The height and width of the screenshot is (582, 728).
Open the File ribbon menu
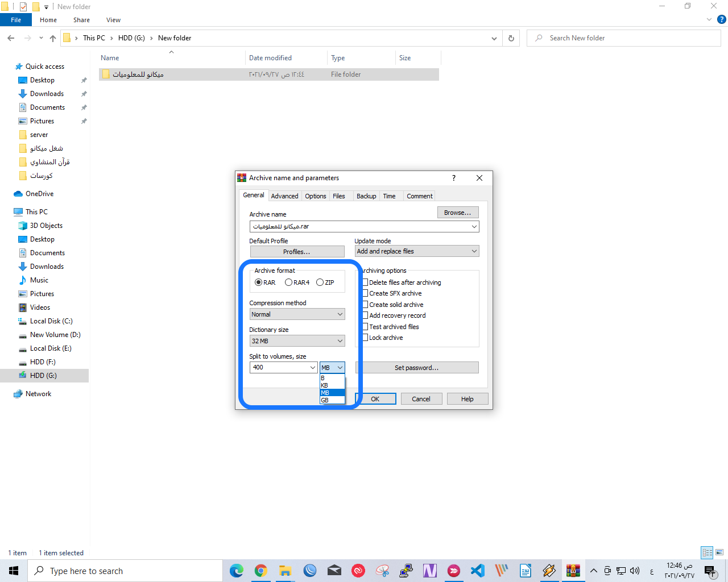(16, 20)
